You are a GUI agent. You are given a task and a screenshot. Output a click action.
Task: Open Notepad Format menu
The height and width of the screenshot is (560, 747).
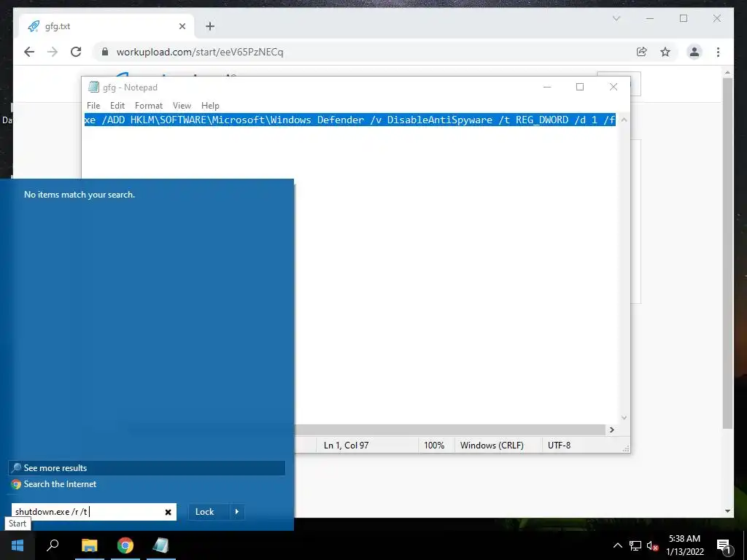click(x=149, y=105)
